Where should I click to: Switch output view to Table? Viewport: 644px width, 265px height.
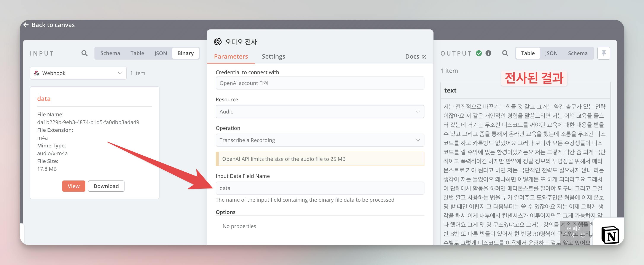(x=528, y=53)
